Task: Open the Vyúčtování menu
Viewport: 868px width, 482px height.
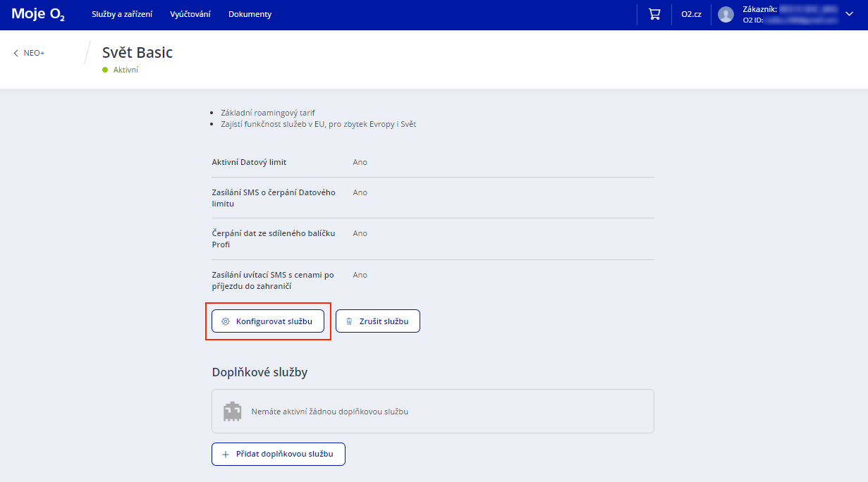Action: (190, 14)
